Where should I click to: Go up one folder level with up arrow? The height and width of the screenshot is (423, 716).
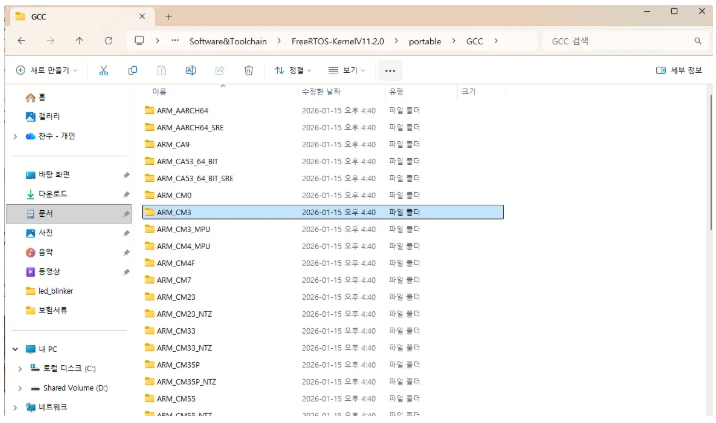[x=79, y=41]
